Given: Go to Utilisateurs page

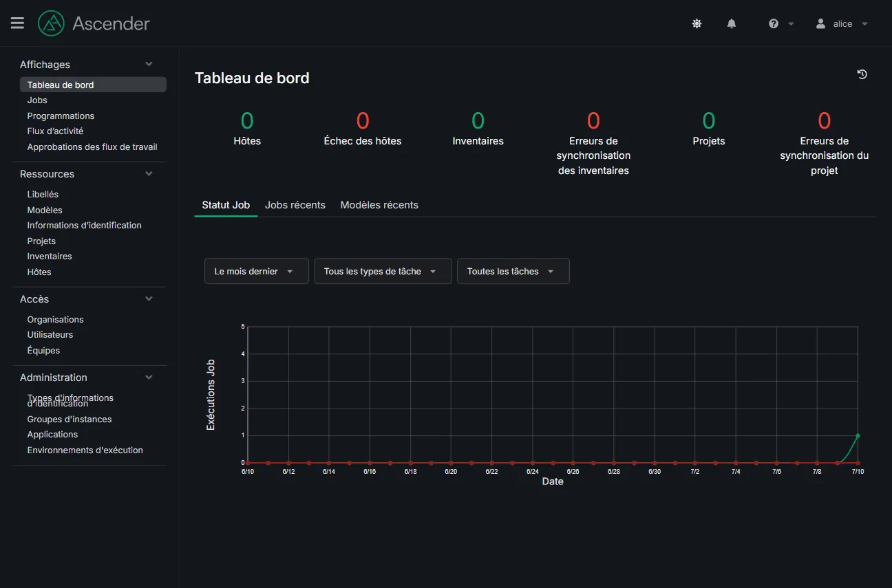Looking at the screenshot, I should 50,334.
